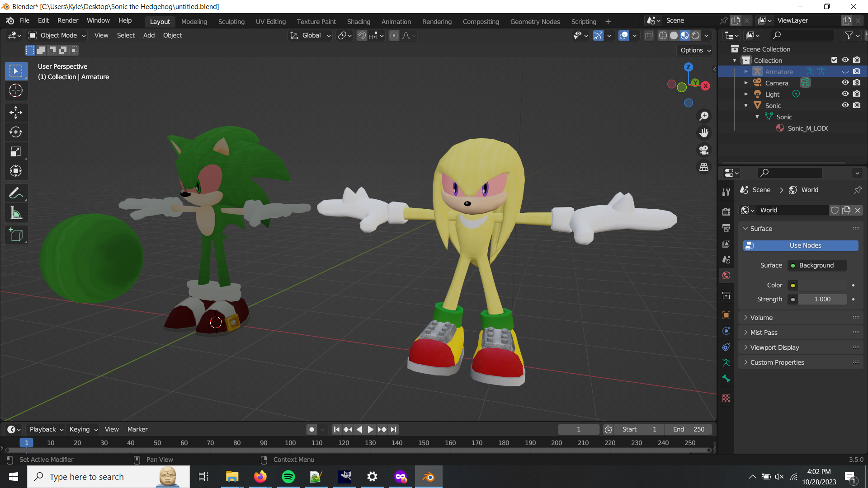Toggle proportional editing

(x=394, y=36)
